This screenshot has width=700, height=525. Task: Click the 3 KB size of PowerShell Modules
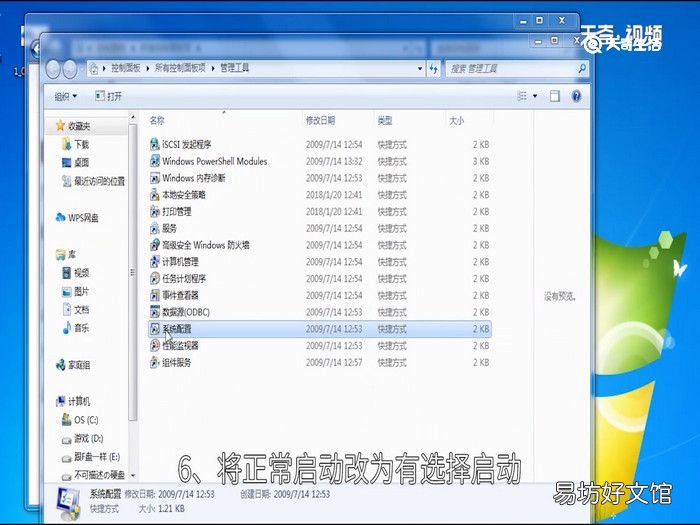481,161
